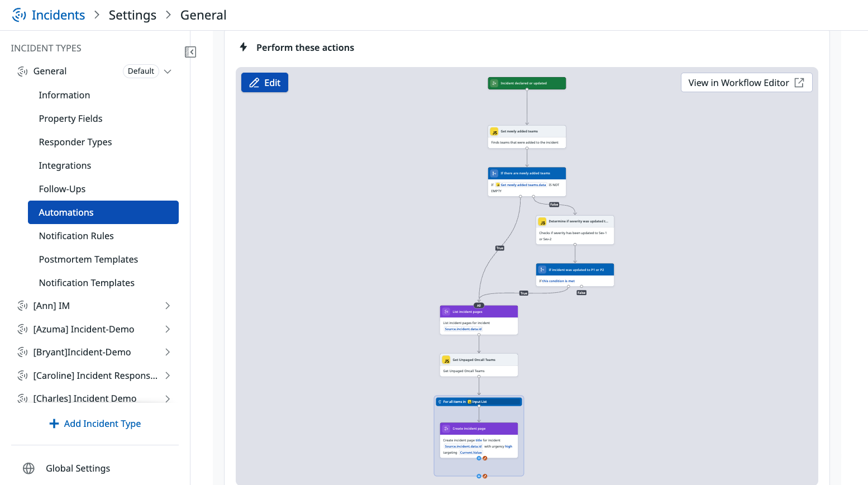This screenshot has height=485, width=868.
Task: Click the trigger icon on Incident declared node
Action: (494, 83)
